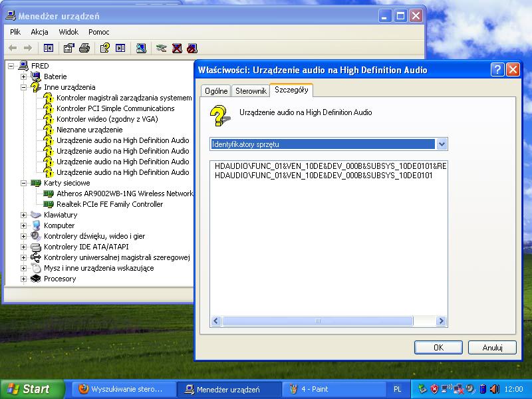Click the volume speaker tray icon
This screenshot has height=399, width=532.
pos(495,389)
